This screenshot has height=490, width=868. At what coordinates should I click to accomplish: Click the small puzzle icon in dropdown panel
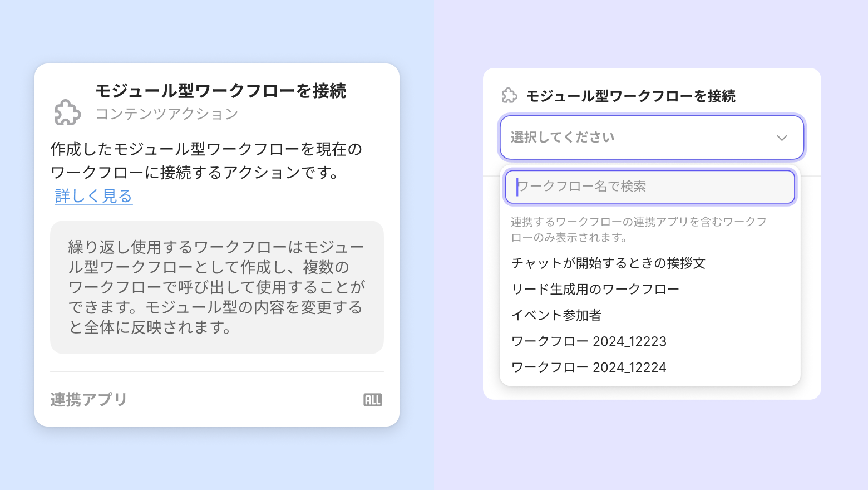(x=509, y=96)
